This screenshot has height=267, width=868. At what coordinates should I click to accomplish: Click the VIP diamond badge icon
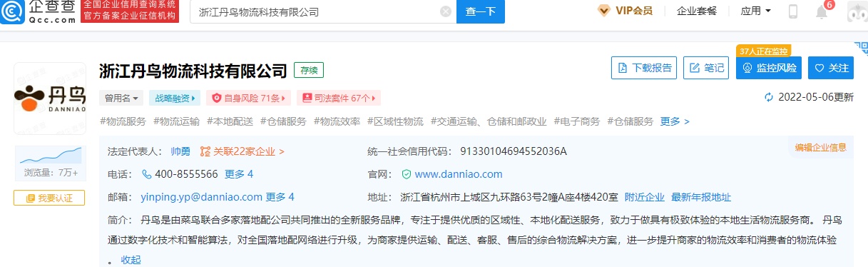coord(604,11)
